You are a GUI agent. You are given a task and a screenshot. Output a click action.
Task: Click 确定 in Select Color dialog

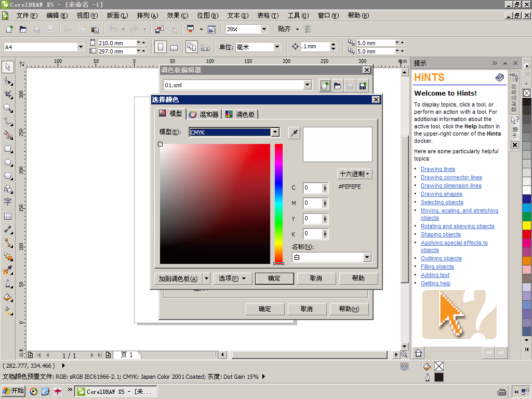pyautogui.click(x=274, y=278)
